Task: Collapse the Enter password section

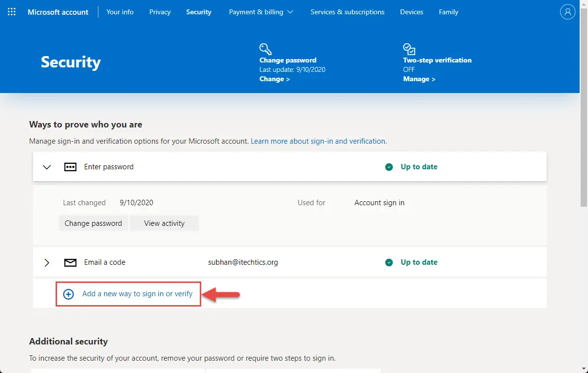Action: click(47, 167)
